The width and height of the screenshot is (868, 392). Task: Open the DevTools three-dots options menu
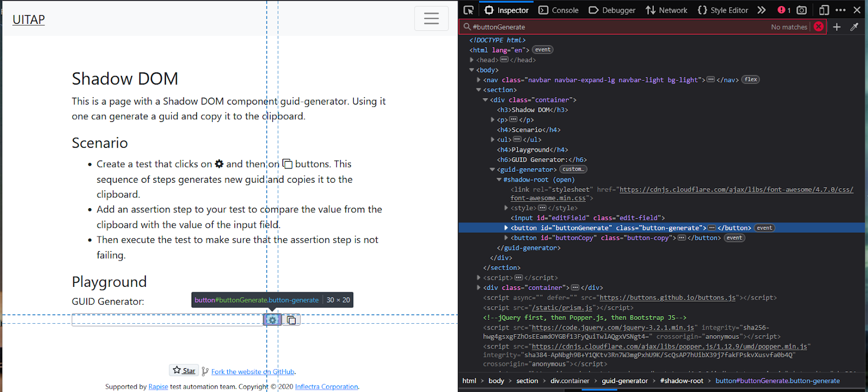pos(841,10)
